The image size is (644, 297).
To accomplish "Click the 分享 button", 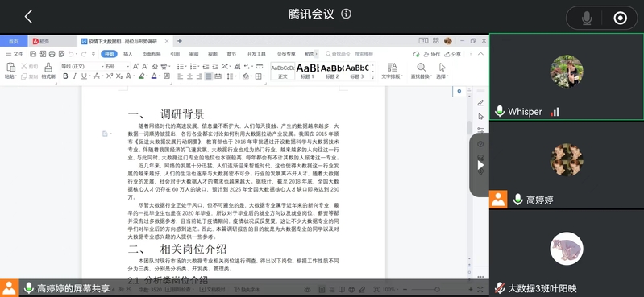I will click(x=453, y=54).
